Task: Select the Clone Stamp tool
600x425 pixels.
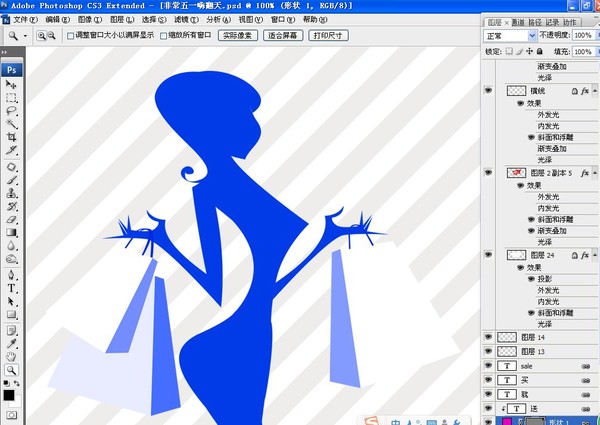Action: [11, 193]
